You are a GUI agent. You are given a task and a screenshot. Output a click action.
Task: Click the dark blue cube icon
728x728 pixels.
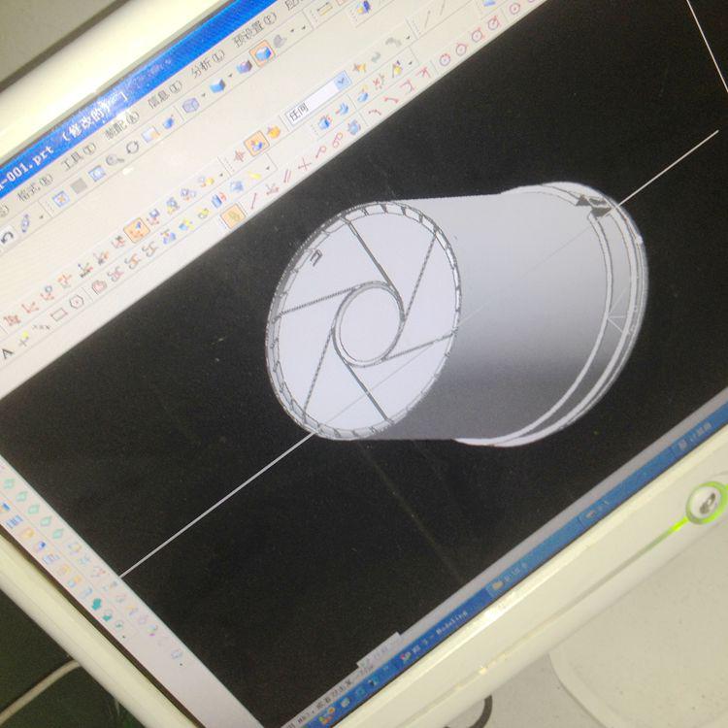click(x=245, y=67)
